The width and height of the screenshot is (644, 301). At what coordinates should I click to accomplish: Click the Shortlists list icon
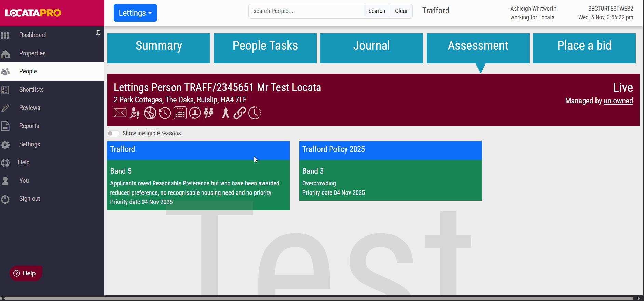coord(5,90)
